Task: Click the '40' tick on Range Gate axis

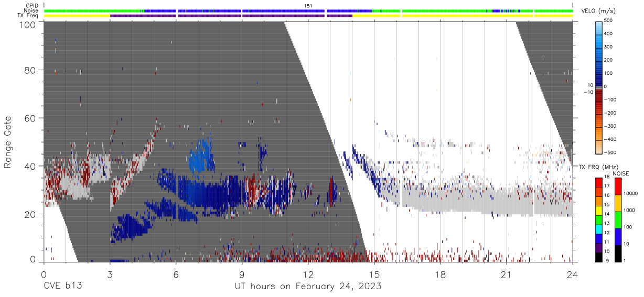Action: tap(30, 166)
